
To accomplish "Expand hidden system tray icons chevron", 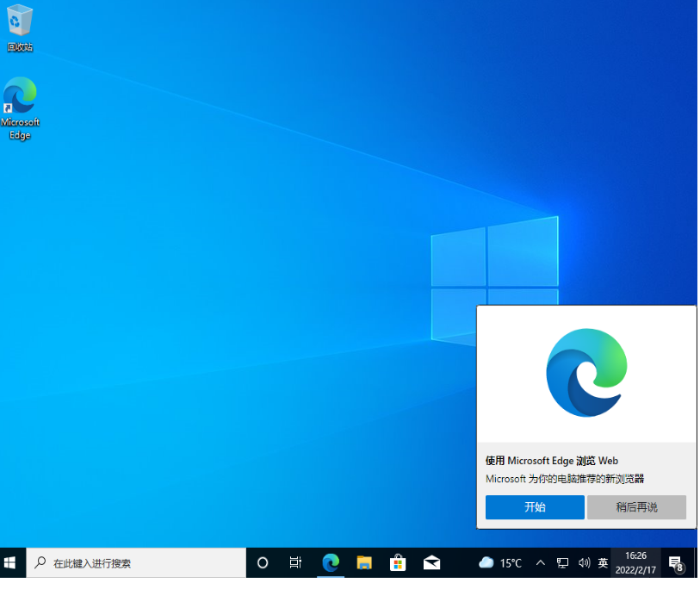I will click(x=541, y=563).
